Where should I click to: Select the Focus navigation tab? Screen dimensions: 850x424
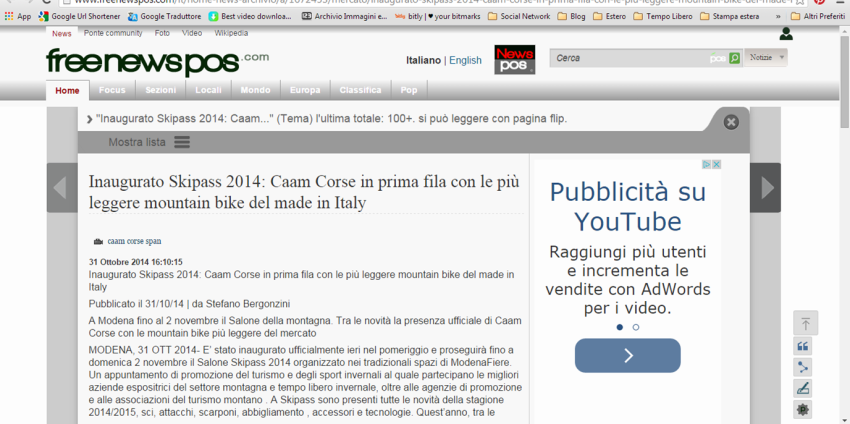[x=112, y=91]
